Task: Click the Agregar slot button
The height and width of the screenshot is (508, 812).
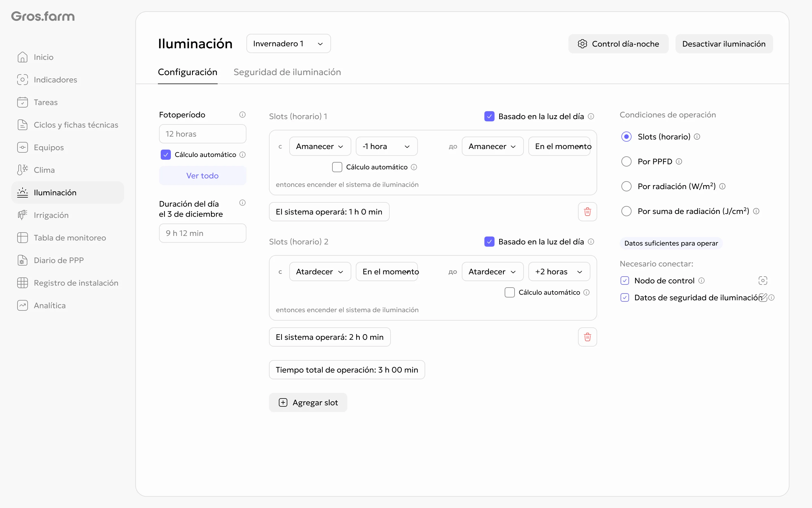Action: point(308,402)
